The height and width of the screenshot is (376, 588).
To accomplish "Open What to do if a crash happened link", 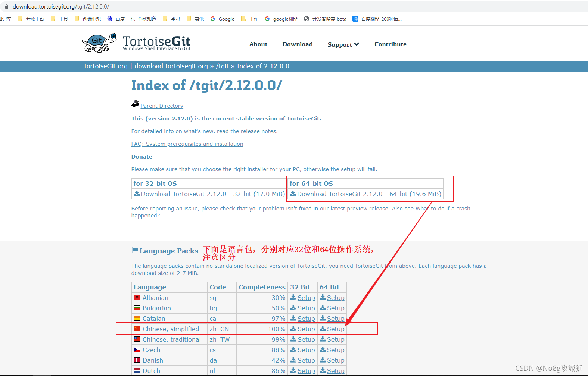I will pos(443,209).
